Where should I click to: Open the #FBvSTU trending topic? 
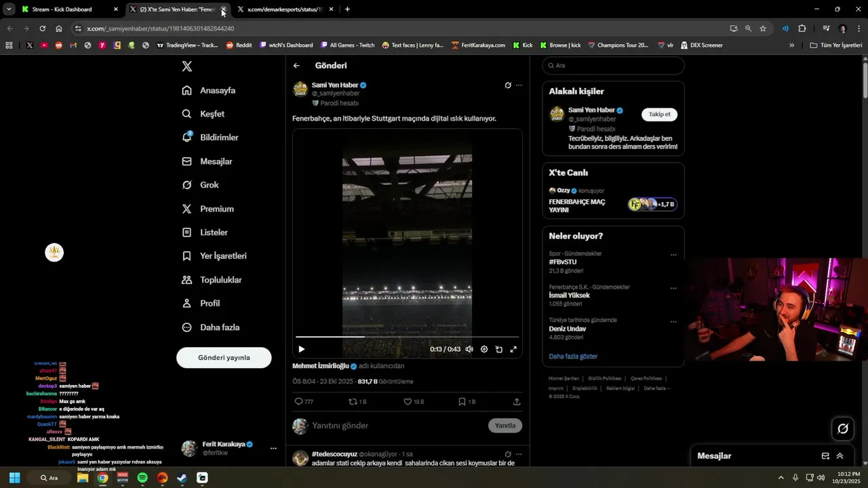(563, 262)
